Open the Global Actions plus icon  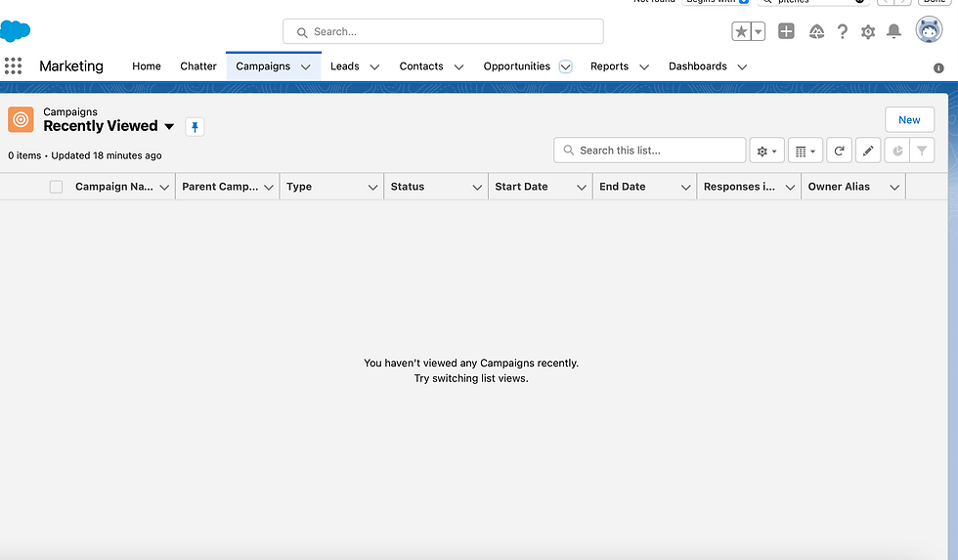[786, 31]
